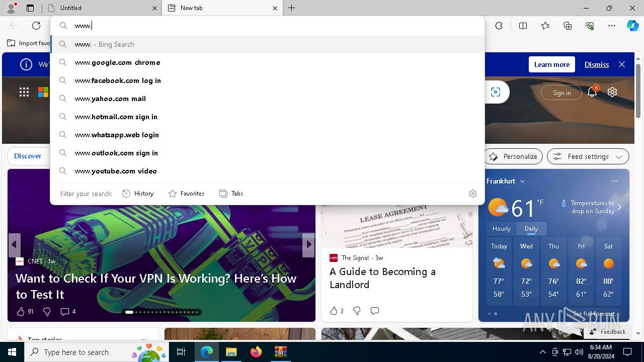The height and width of the screenshot is (362, 644).
Task: Show previous carousel story arrow
Action: tap(14, 244)
